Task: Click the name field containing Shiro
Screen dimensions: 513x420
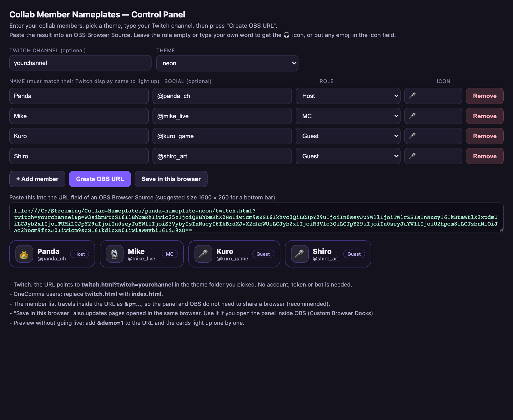Action: [79, 156]
